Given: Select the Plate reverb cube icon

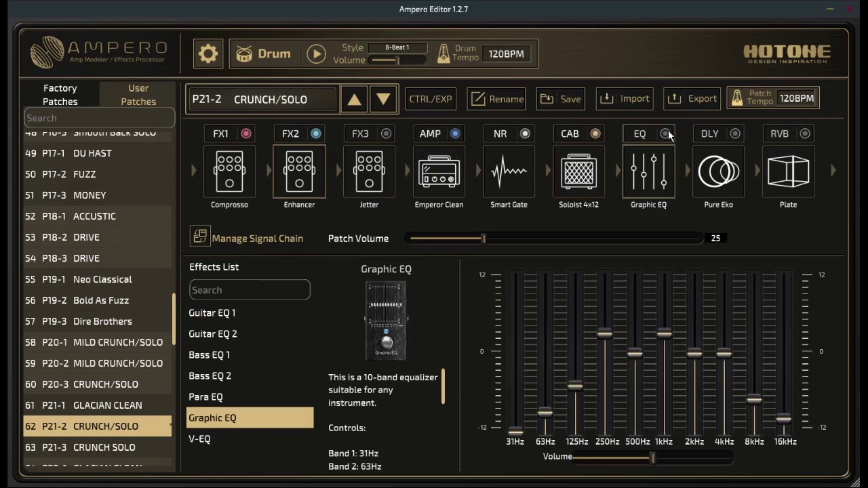Looking at the screenshot, I should coord(788,171).
